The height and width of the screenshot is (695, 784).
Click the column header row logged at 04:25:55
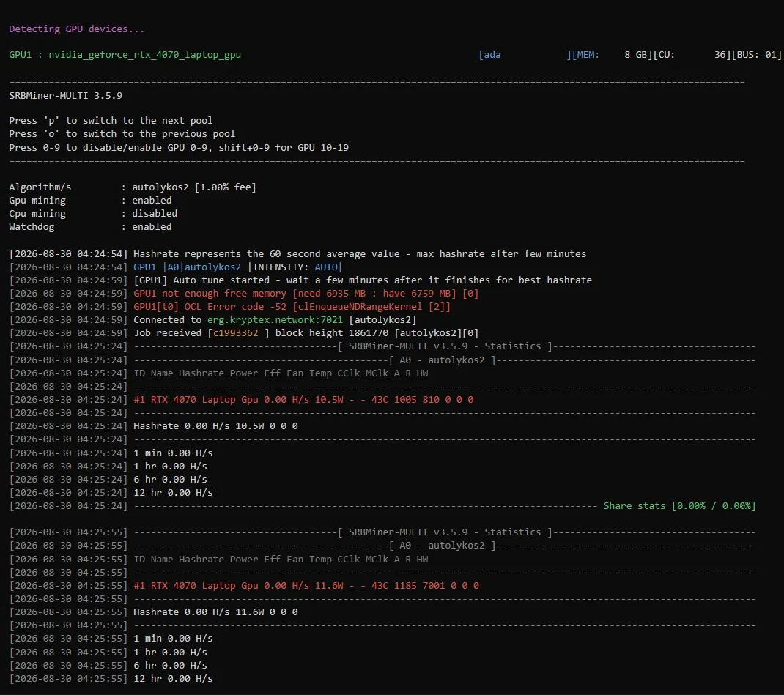(281, 559)
